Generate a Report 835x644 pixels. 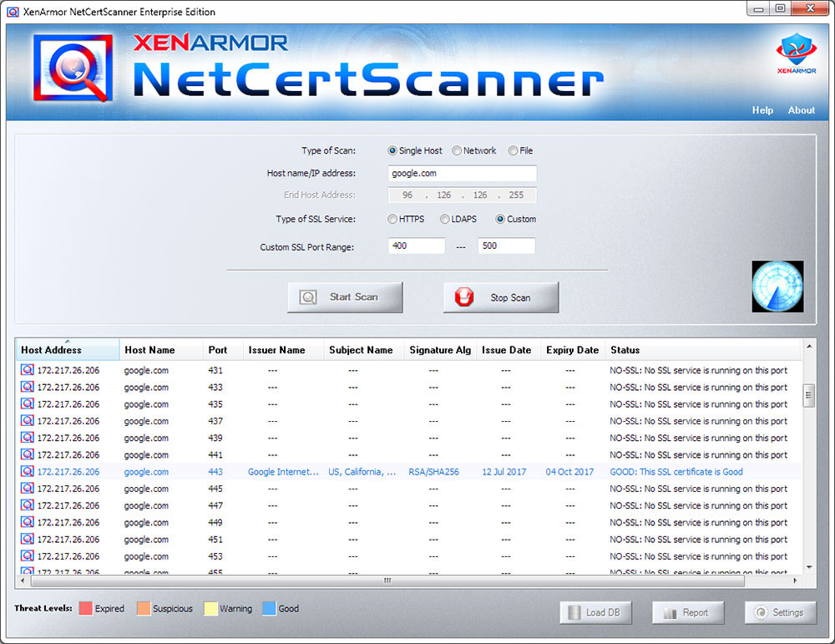(688, 612)
